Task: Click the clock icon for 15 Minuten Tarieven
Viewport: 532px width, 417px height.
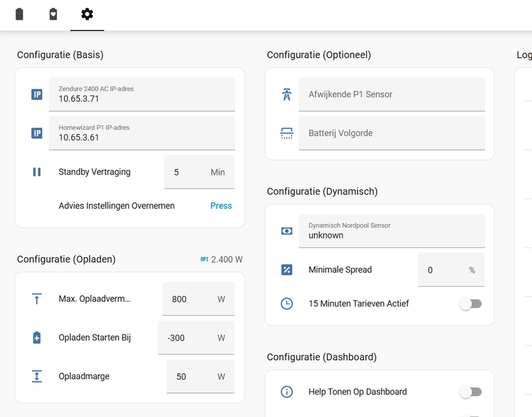Action: coord(287,303)
